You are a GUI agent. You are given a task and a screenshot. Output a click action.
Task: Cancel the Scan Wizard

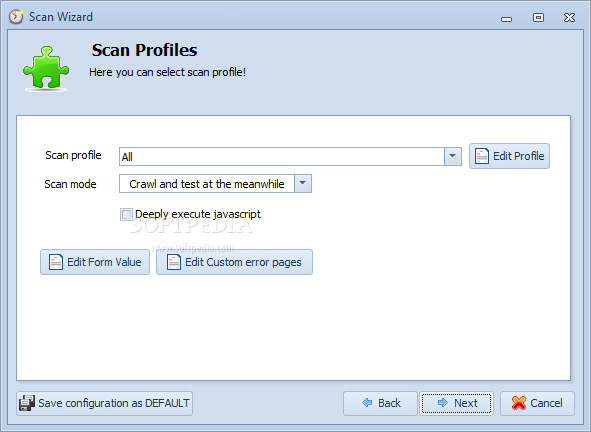tap(537, 403)
